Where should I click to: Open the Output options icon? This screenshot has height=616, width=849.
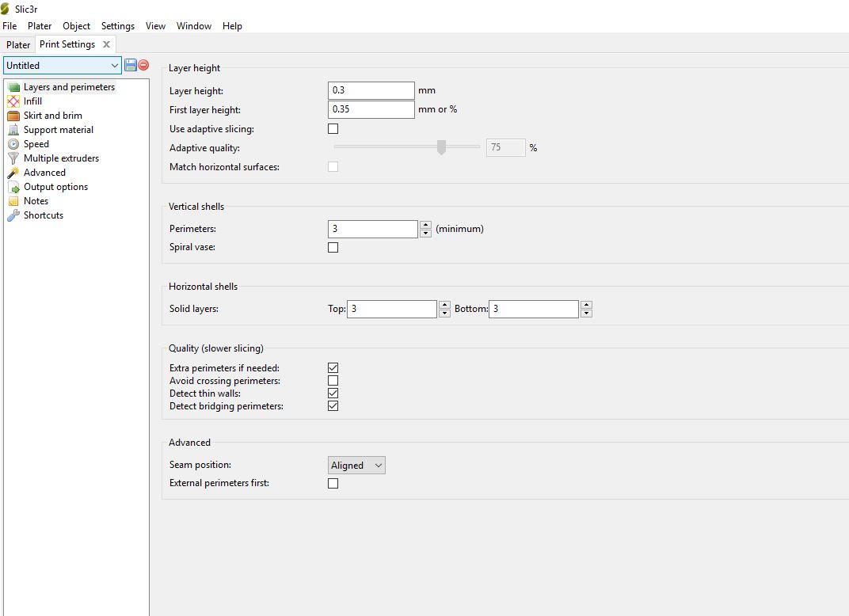[13, 187]
